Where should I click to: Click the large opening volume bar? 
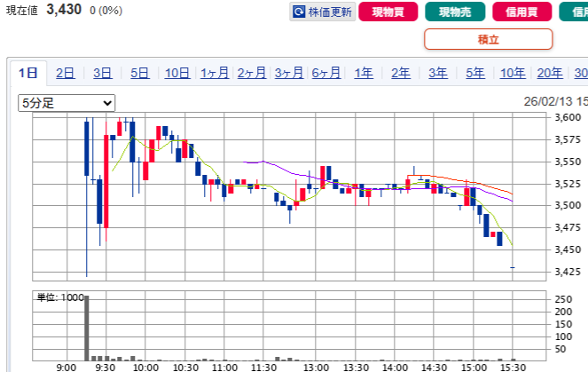86,327
